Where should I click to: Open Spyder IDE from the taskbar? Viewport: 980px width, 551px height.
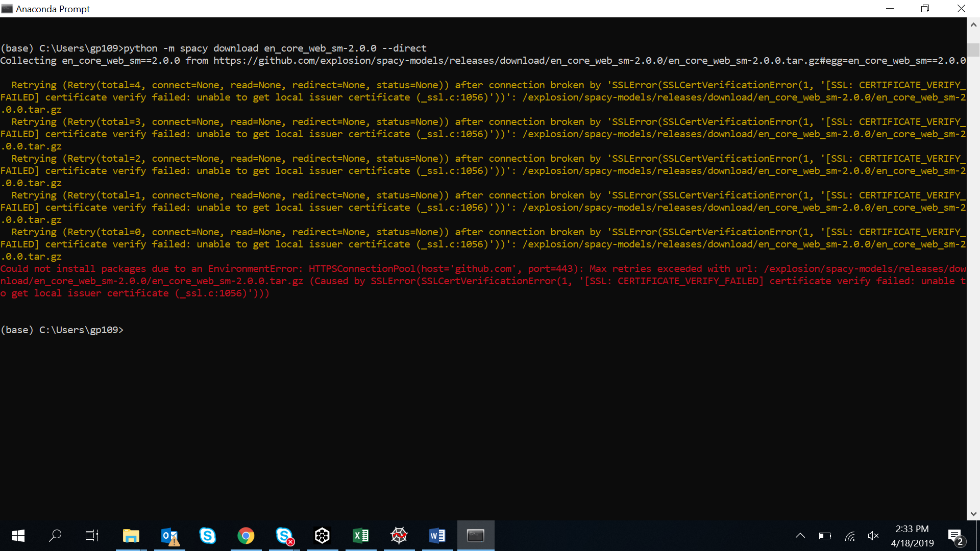399,536
